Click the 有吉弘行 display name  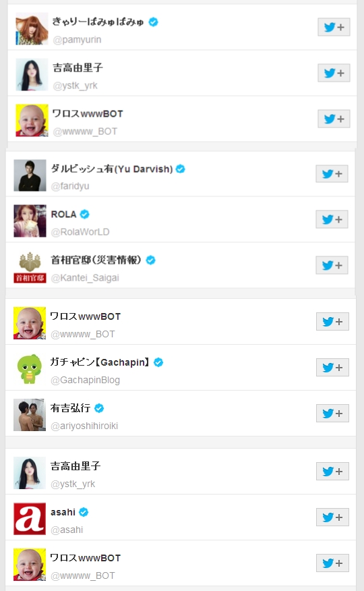click(70, 407)
